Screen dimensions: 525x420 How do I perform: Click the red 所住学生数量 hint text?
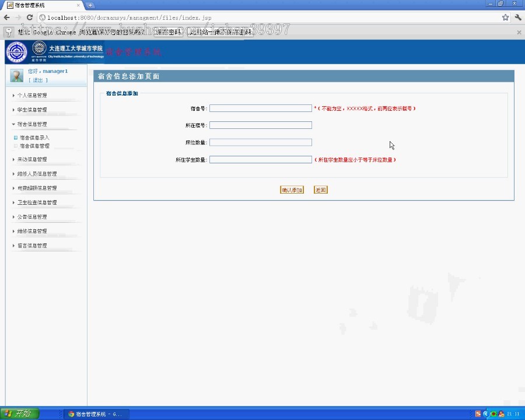point(355,160)
